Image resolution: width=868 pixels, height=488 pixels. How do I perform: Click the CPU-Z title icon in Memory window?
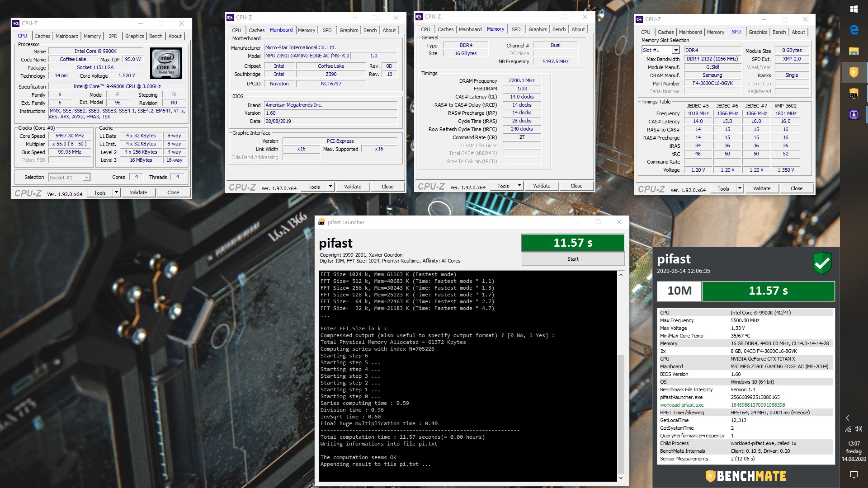click(x=419, y=17)
